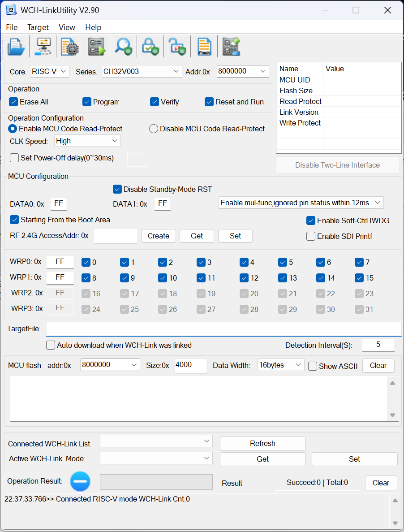Open the Series CH32V003 dropdown
Screen dimensions: 404x532
(x=142, y=72)
